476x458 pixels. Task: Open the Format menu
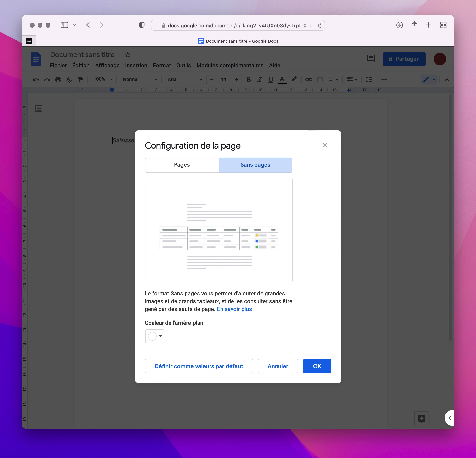point(162,65)
